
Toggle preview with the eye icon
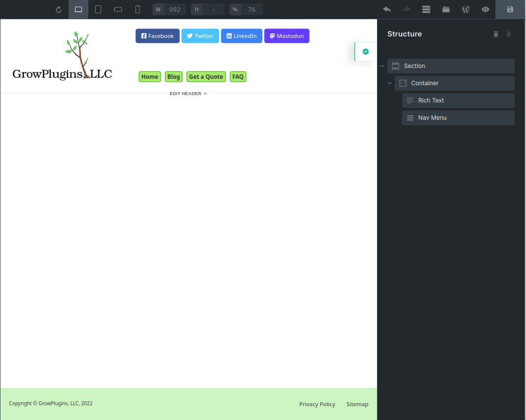coord(485,9)
